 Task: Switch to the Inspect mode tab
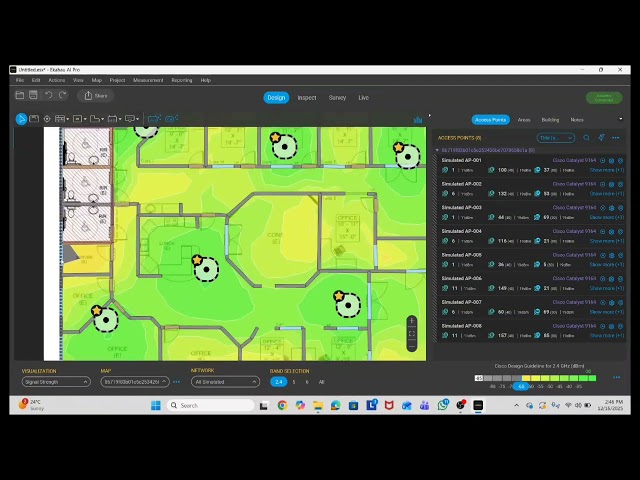(x=307, y=98)
